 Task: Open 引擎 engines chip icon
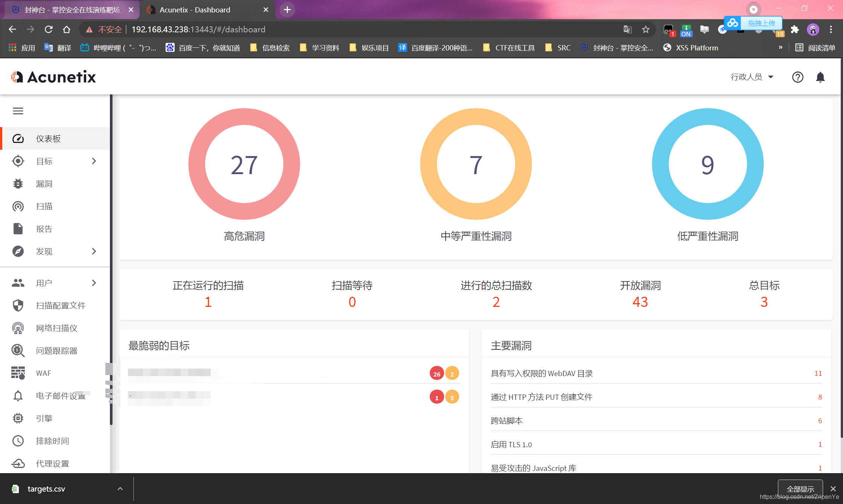(18, 418)
